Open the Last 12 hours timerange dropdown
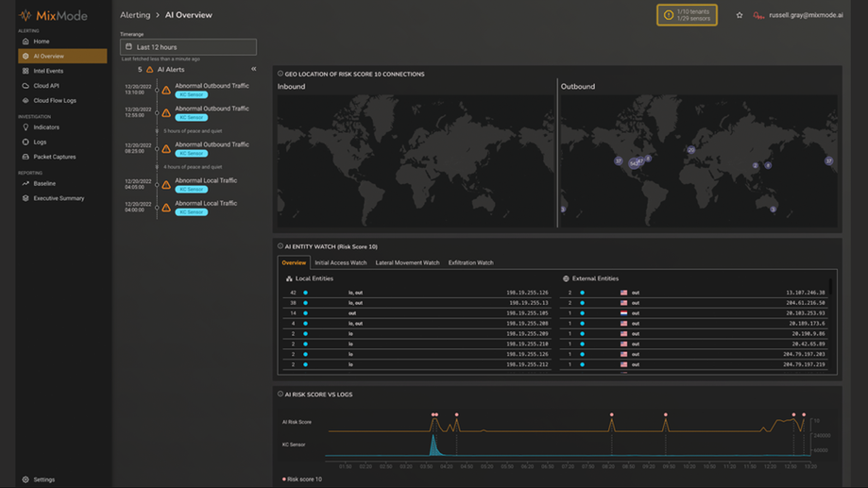 click(188, 47)
